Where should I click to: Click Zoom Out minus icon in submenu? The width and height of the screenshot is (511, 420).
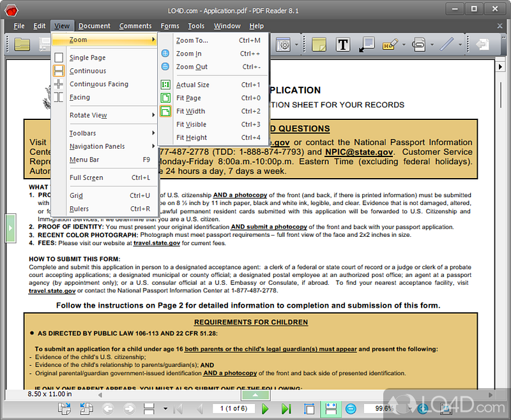(x=165, y=66)
